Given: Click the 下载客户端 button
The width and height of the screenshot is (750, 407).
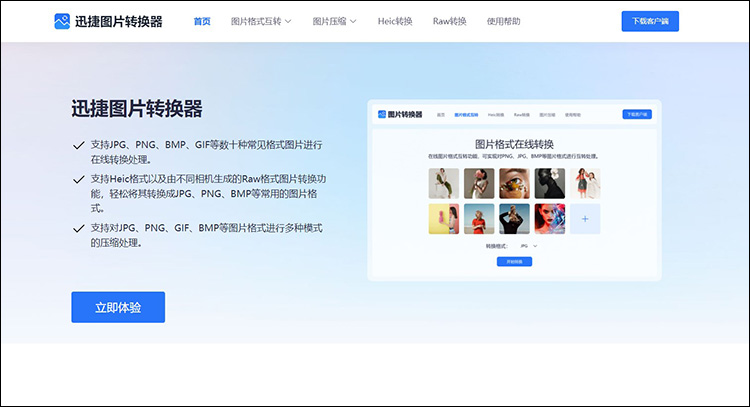Looking at the screenshot, I should pyautogui.click(x=649, y=21).
